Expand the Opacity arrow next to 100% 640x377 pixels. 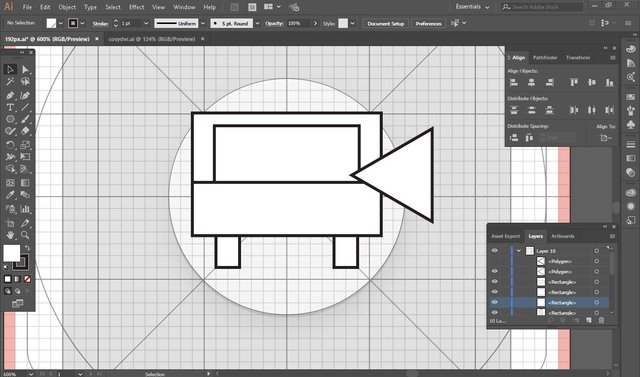click(315, 24)
